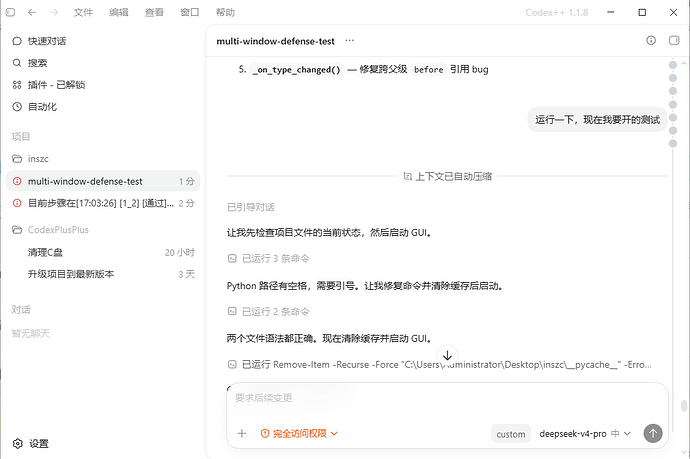Click the info circle icon in header
Screen dimensions: 690x459
(651, 40)
